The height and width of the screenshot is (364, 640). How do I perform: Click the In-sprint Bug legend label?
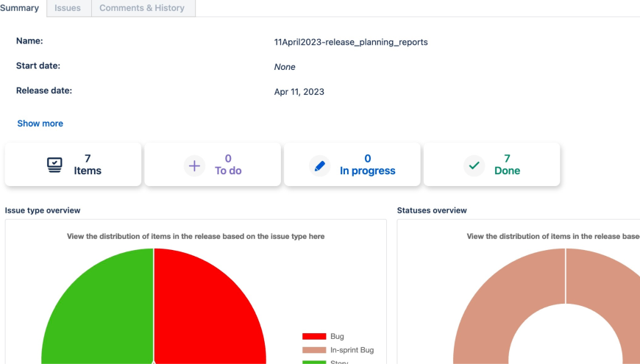coord(352,350)
